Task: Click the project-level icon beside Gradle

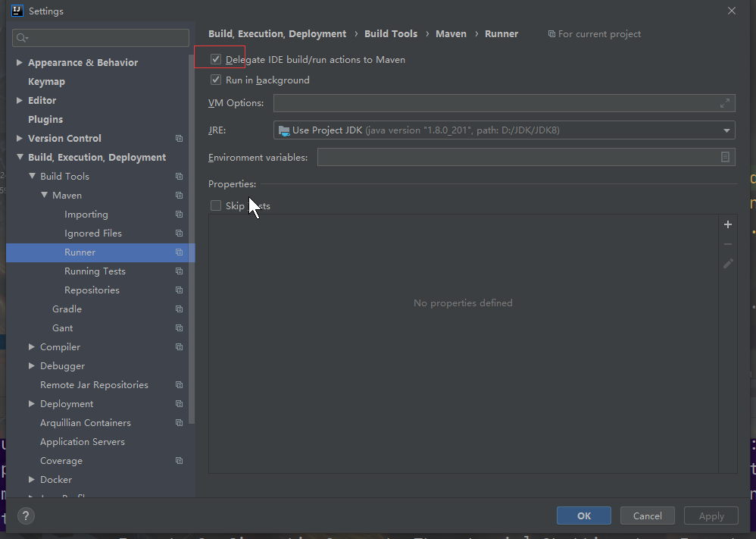Action: [x=180, y=309]
